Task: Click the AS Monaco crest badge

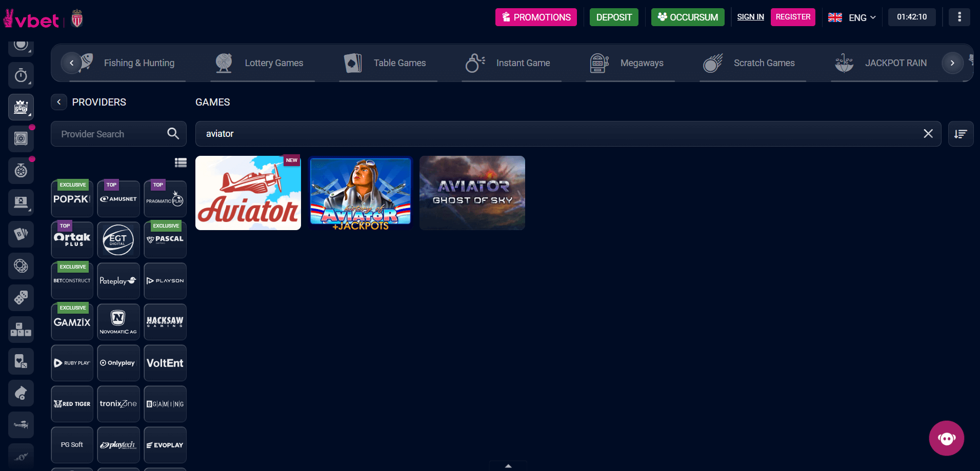Action: [x=77, y=18]
